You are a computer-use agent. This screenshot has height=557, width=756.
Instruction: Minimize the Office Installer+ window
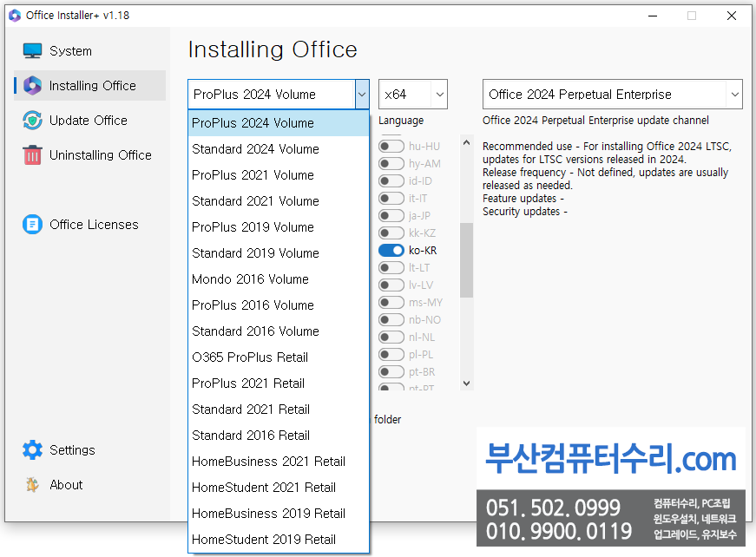(x=653, y=16)
